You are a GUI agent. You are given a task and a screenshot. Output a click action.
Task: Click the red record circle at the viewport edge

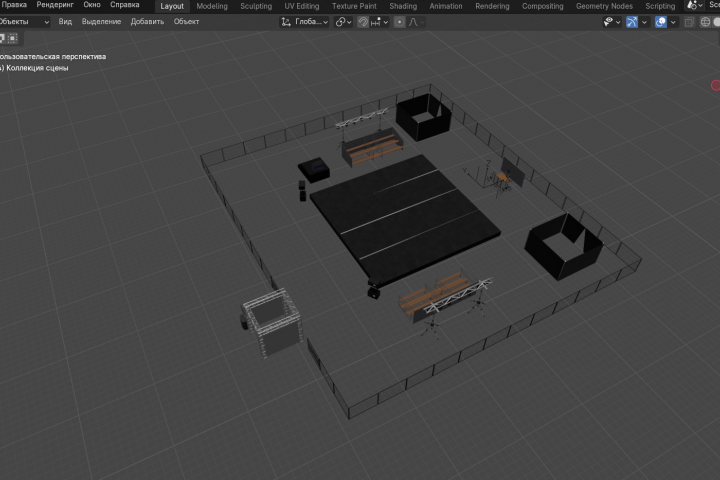[x=715, y=85]
